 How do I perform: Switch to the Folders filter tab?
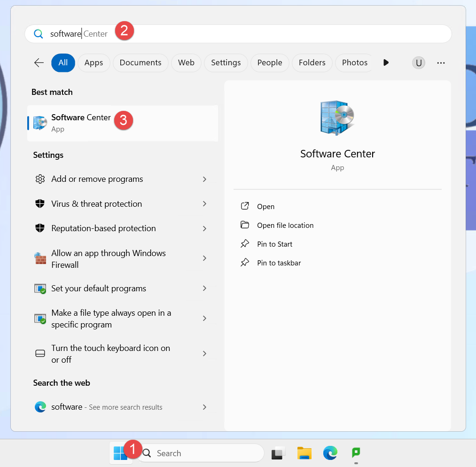pos(312,63)
